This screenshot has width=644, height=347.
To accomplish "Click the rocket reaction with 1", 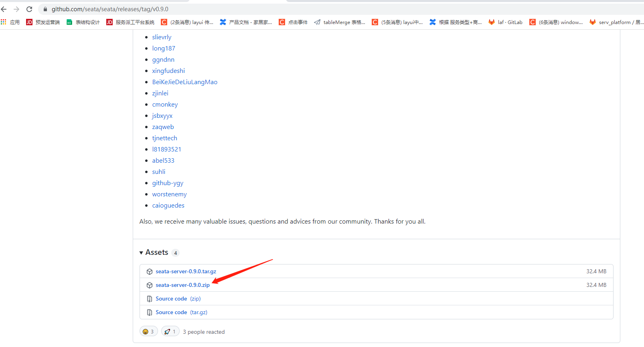I will (x=170, y=331).
